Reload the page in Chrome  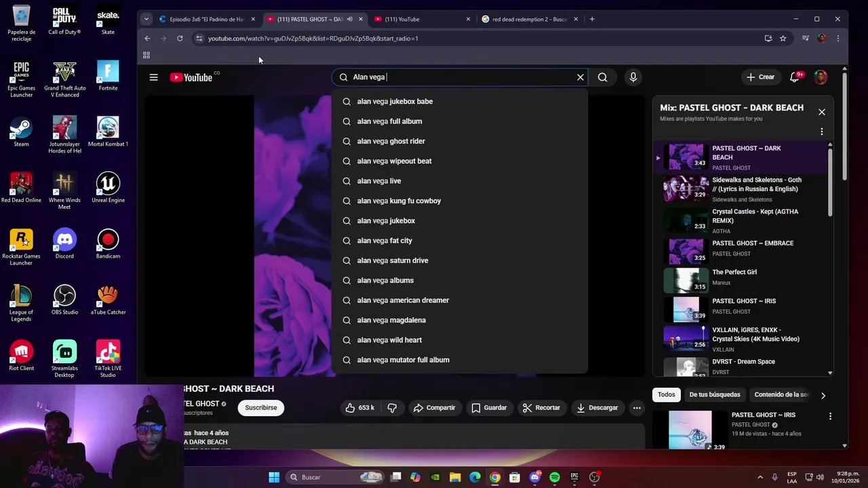180,39
